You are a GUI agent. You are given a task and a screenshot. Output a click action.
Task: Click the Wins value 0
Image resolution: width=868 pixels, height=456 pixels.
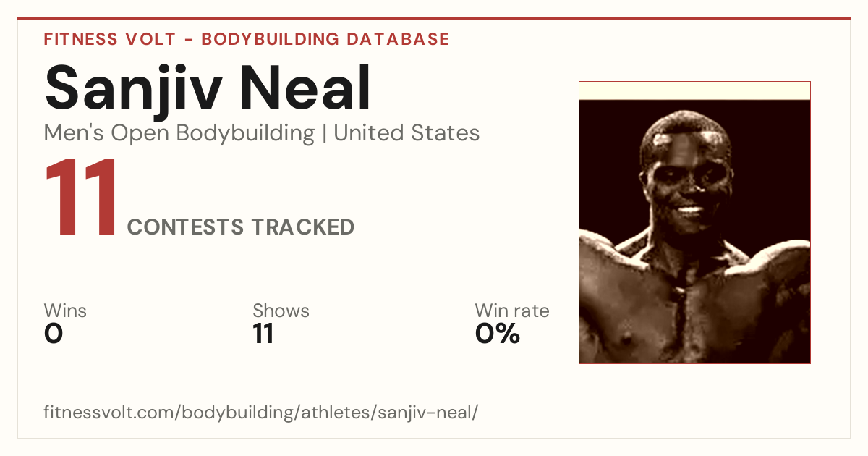coord(54,334)
